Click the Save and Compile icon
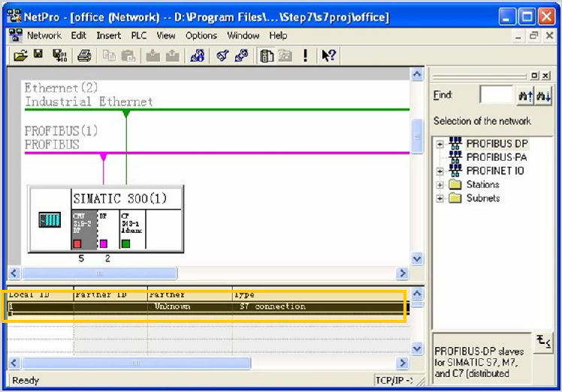This screenshot has height=392, width=562. [59, 56]
